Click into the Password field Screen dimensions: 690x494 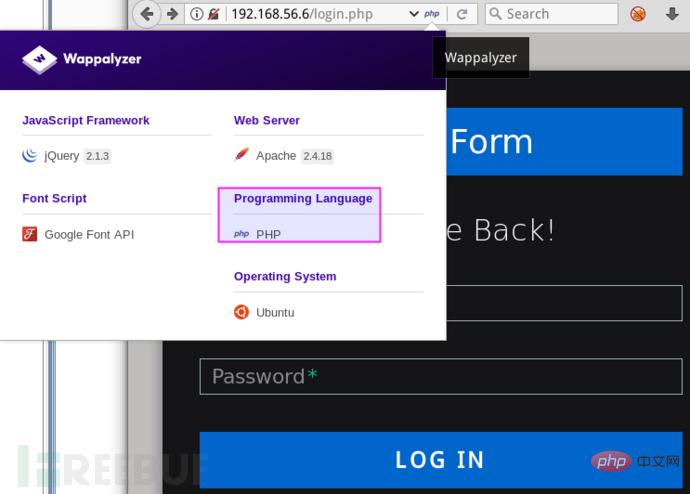tap(441, 377)
